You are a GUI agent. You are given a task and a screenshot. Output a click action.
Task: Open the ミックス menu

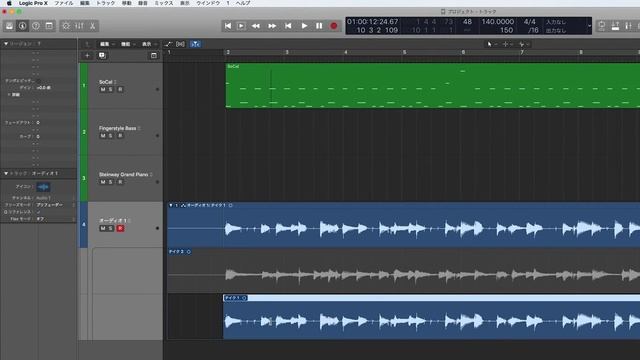tap(163, 3)
